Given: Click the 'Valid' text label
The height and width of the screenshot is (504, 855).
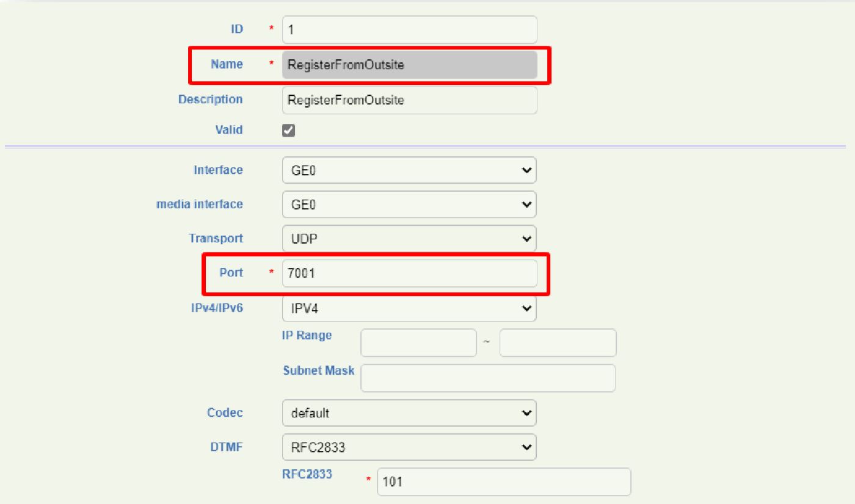Looking at the screenshot, I should 229,129.
